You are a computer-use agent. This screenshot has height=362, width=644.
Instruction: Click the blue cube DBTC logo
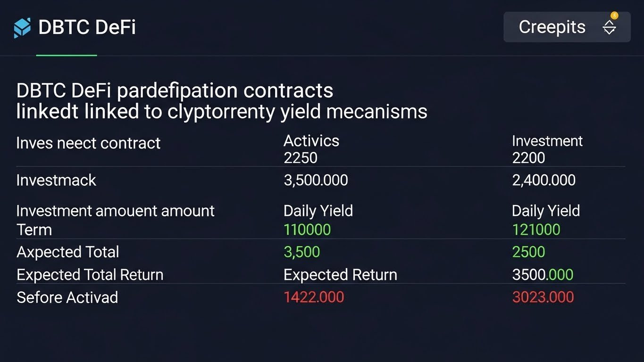tap(22, 28)
